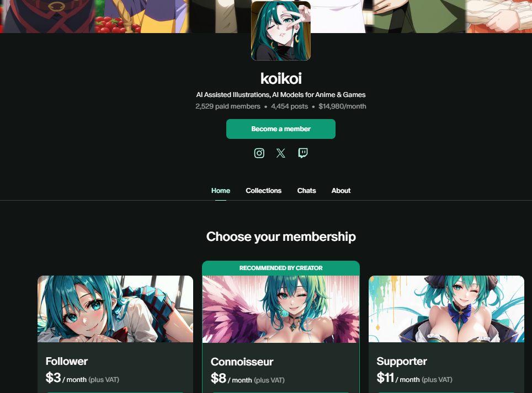Click the $14,980/month earnings stat
The width and height of the screenshot is (532, 393).
pos(342,106)
